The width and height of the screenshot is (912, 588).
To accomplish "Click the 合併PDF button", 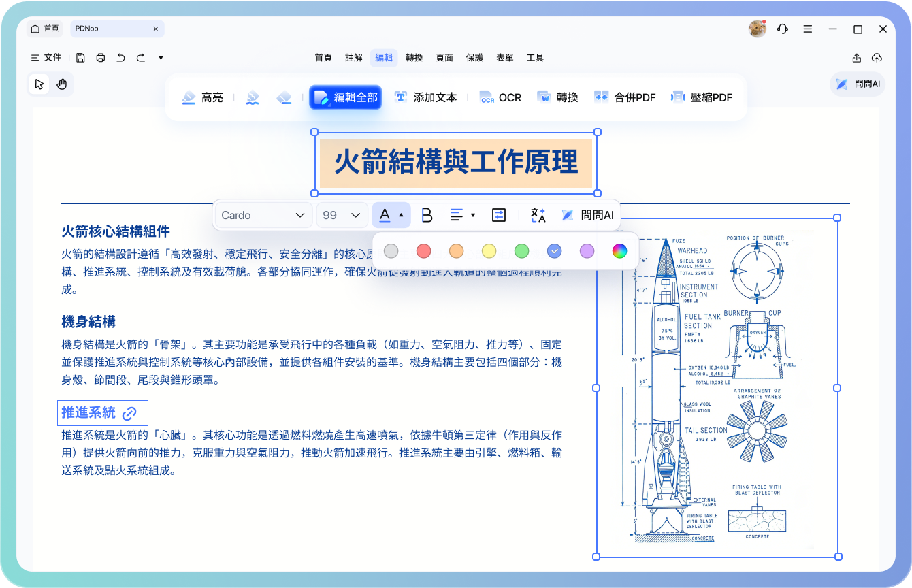I will (x=625, y=97).
